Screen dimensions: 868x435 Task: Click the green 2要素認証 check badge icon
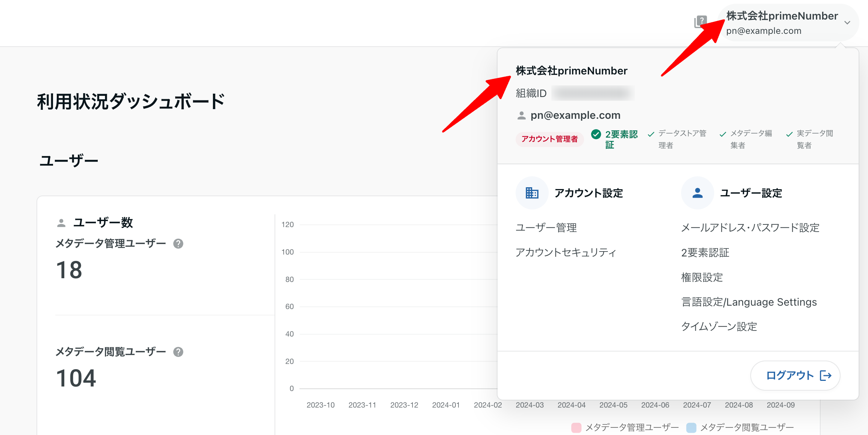pos(596,134)
